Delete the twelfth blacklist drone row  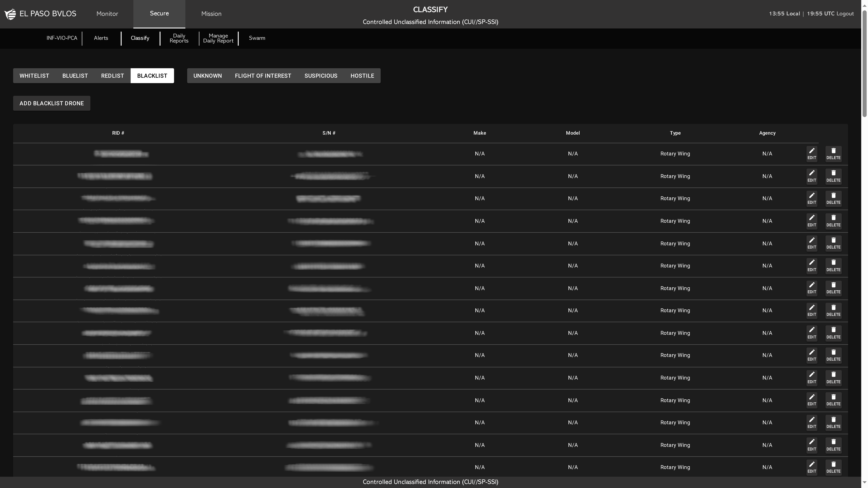[x=833, y=400]
